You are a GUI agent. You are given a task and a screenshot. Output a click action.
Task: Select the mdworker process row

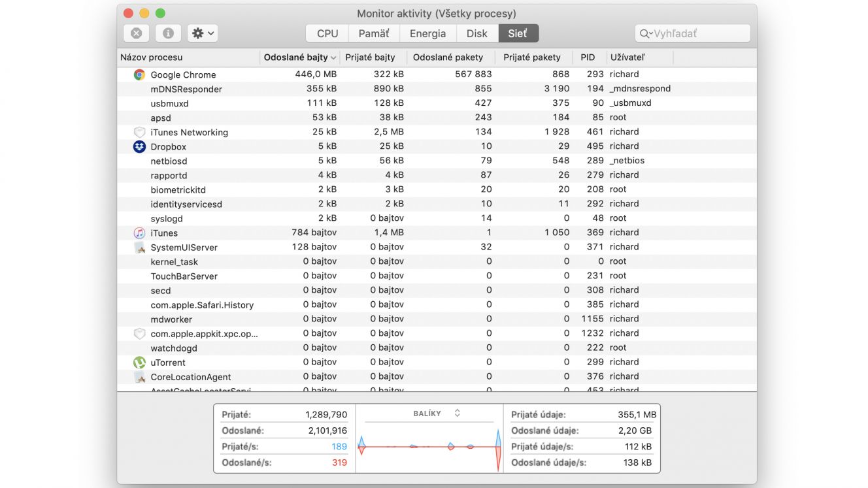[x=437, y=319]
